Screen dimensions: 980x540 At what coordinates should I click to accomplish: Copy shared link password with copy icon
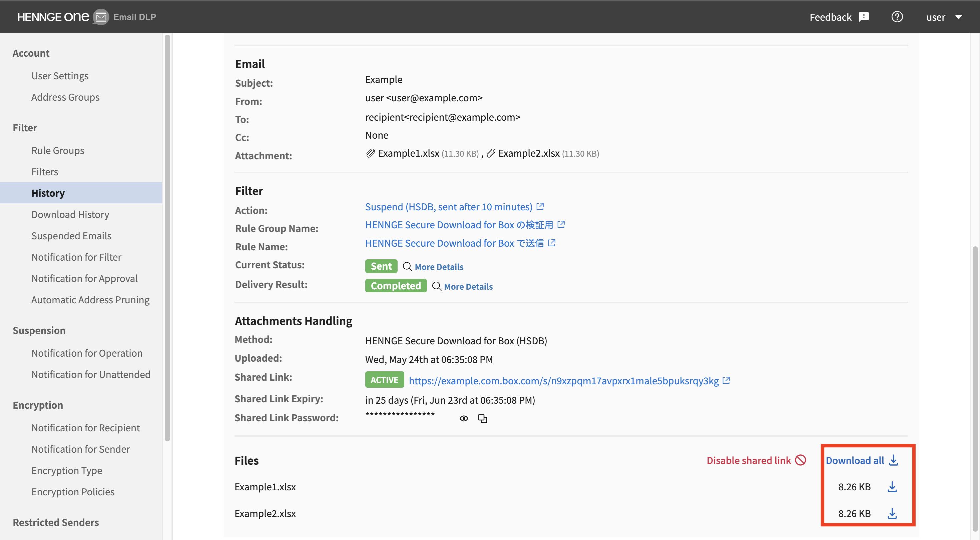coord(482,418)
